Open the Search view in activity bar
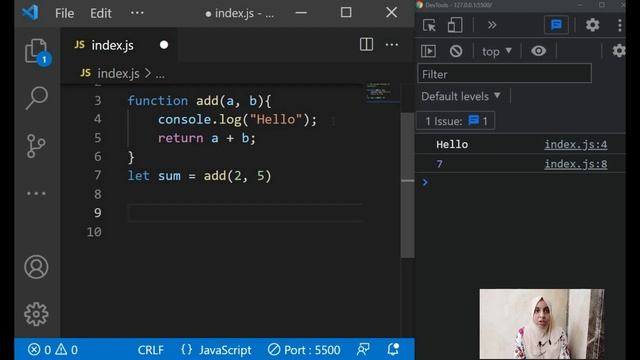640x360 pixels. (37, 98)
